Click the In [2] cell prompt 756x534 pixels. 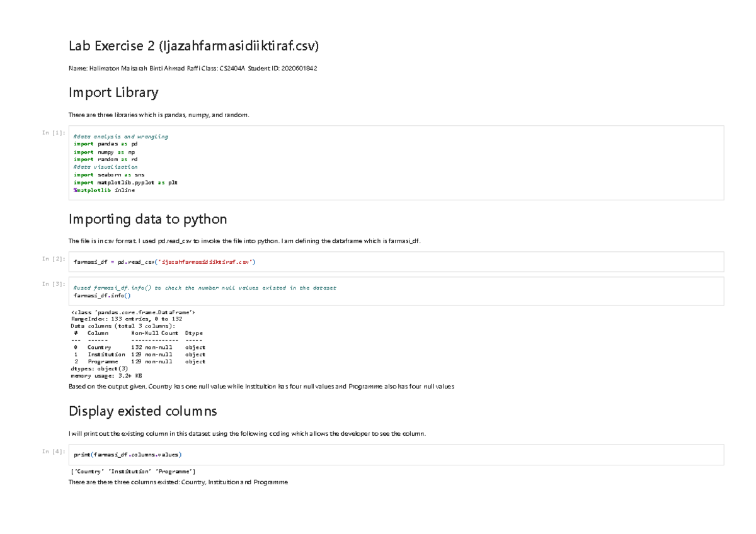point(53,259)
